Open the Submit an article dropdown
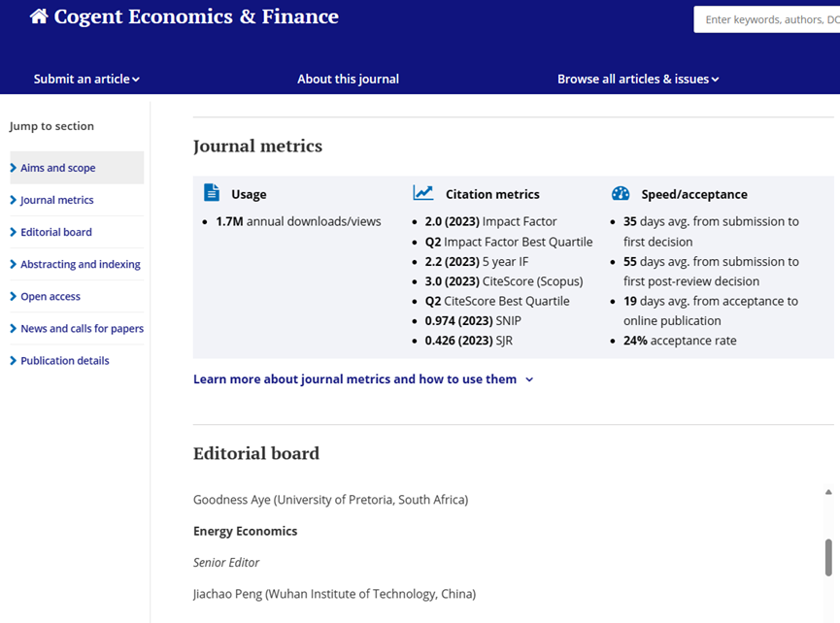Image resolution: width=840 pixels, height=623 pixels. [x=86, y=79]
